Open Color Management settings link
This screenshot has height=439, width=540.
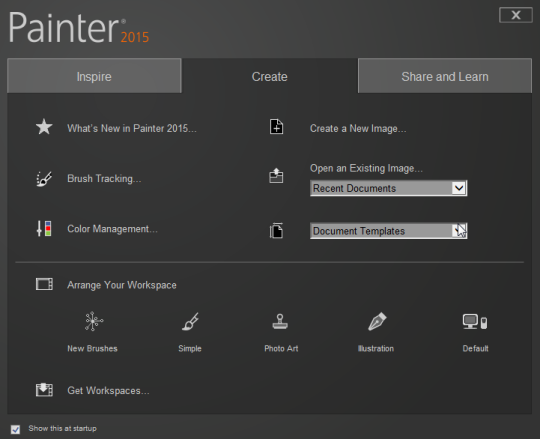coord(112,229)
